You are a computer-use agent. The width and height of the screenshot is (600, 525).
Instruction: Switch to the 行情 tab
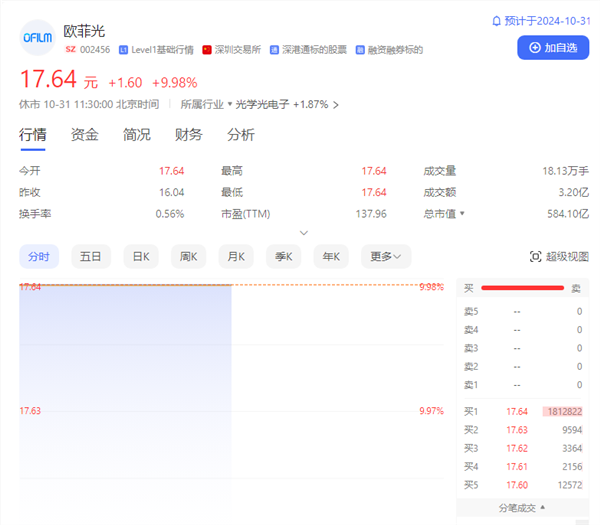coord(33,135)
